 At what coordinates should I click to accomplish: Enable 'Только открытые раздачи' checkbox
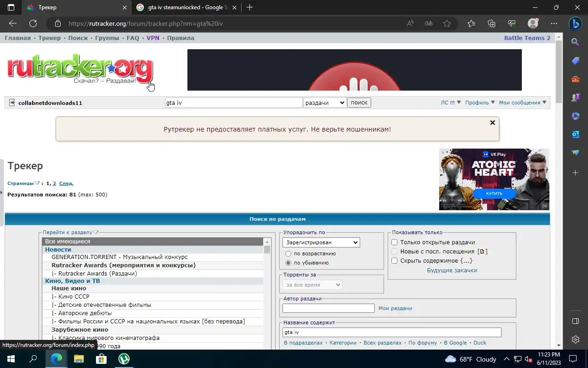[394, 242]
